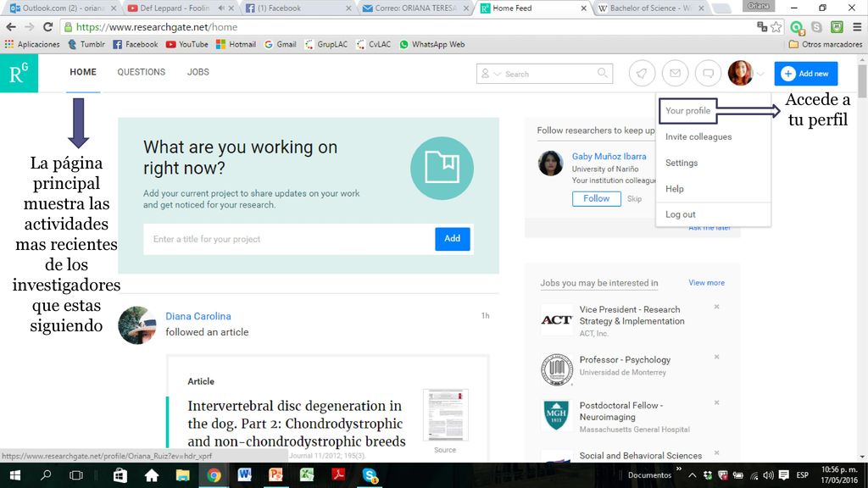The width and height of the screenshot is (868, 488).
Task: Open the Otros marcadores folder
Action: (x=826, y=44)
